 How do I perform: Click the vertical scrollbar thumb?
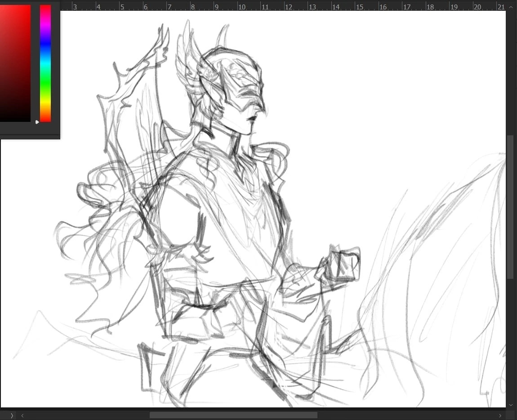pos(510,207)
